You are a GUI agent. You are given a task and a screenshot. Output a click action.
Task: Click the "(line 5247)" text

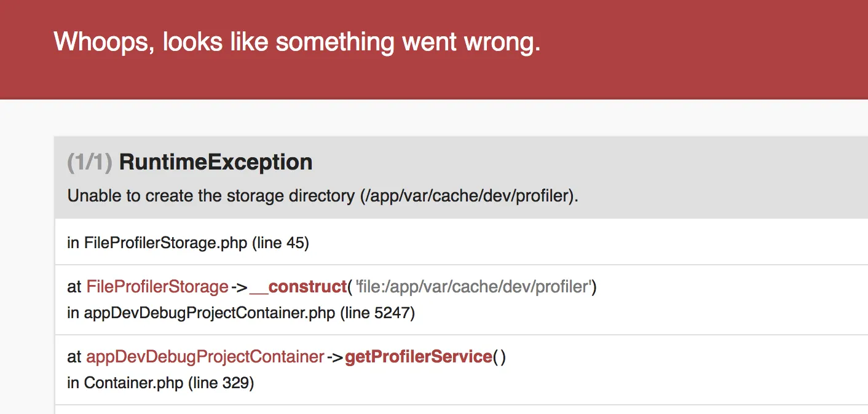[x=377, y=313]
